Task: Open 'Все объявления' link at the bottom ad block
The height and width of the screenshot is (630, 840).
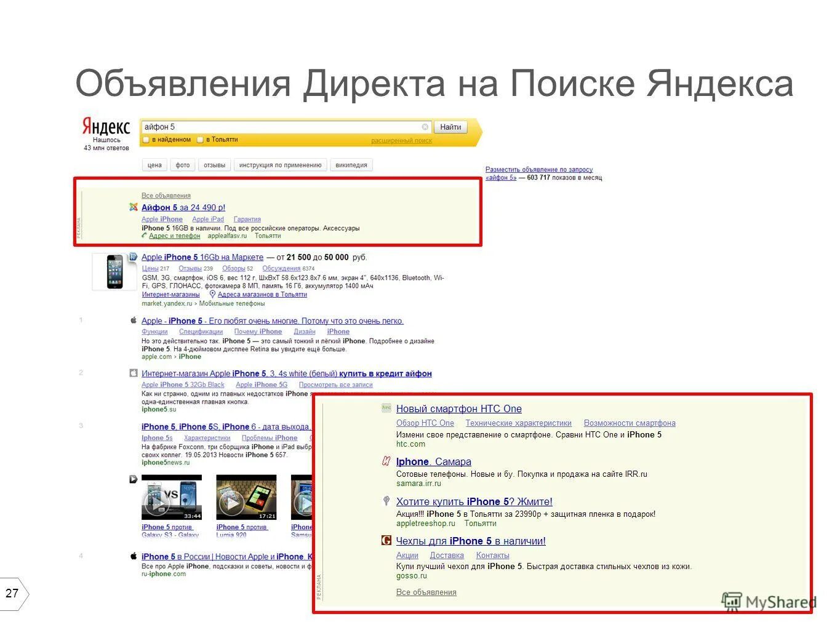Action: click(426, 592)
